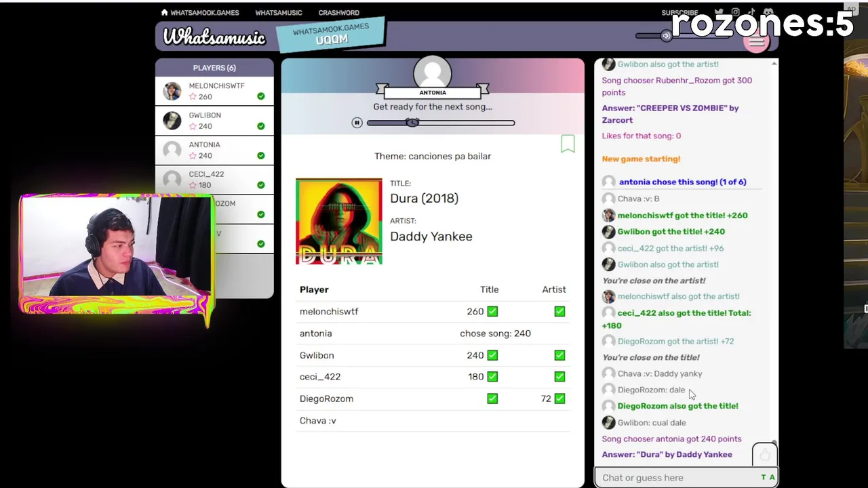
Task: Click 'chose song: 240' in antonia row
Action: [495, 333]
